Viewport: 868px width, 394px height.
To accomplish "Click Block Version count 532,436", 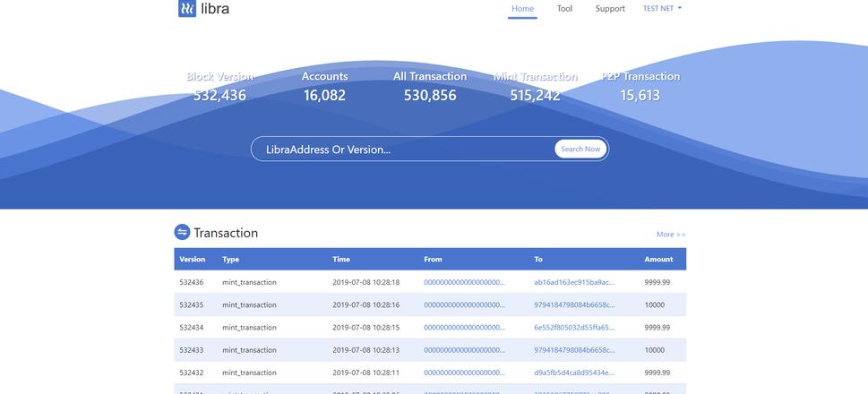I will pos(219,95).
